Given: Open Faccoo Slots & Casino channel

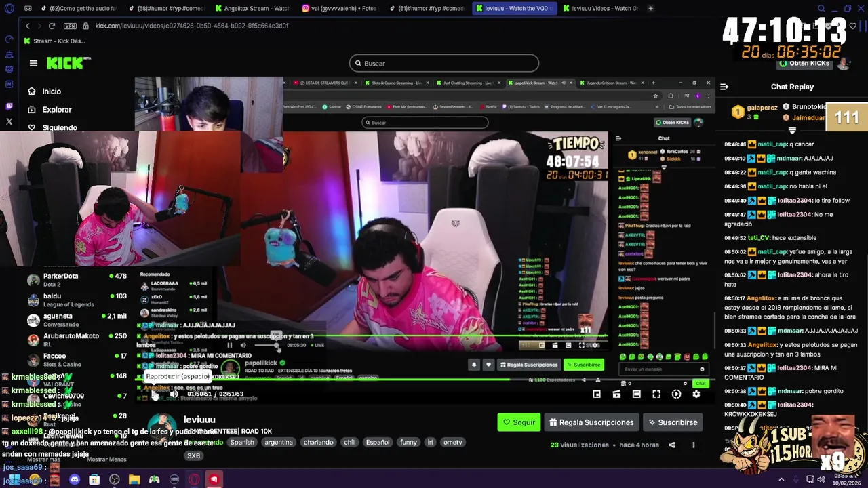Looking at the screenshot, I should click(x=77, y=359).
